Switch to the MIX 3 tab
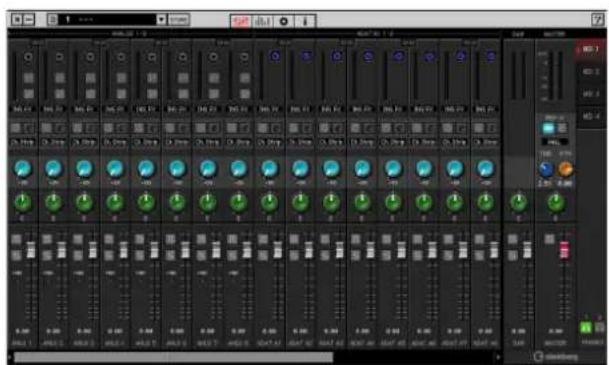The height and width of the screenshot is (365, 609). coord(591,94)
